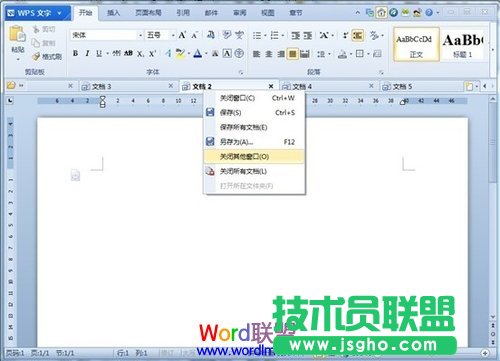This screenshot has height=361, width=500.
Task: Increase font size with the larger A icon
Action: [182, 35]
